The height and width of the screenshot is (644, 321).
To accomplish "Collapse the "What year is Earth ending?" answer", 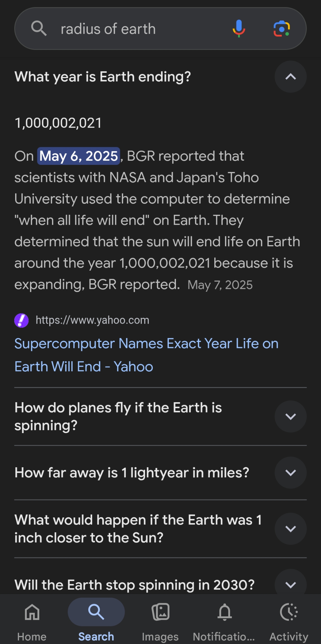I will click(x=290, y=77).
